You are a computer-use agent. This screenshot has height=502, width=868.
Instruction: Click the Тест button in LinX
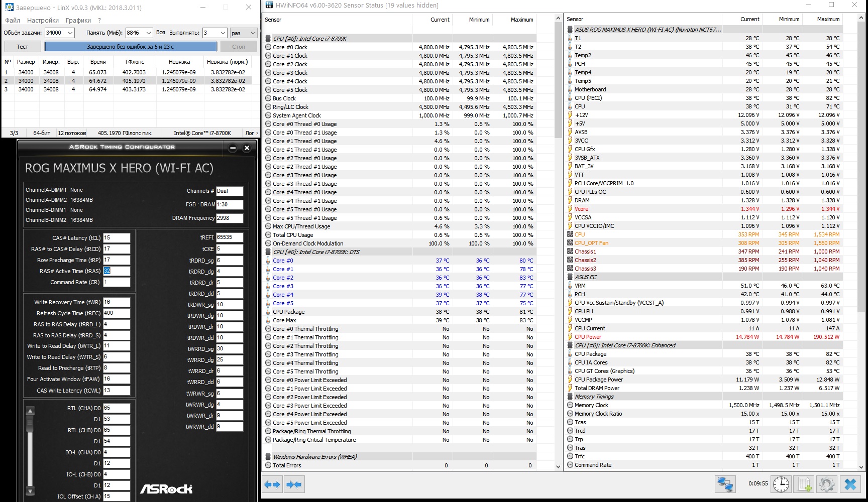23,47
